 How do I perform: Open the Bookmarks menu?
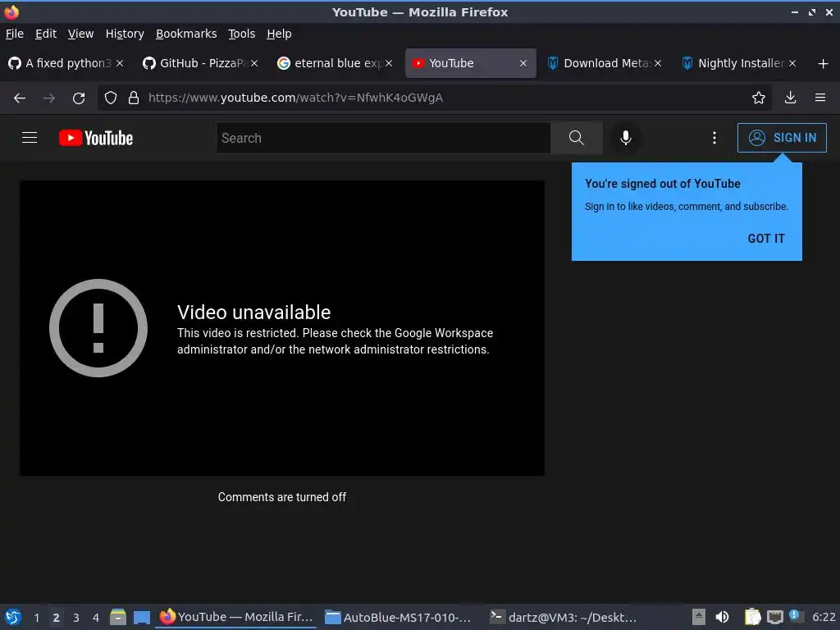pos(186,34)
